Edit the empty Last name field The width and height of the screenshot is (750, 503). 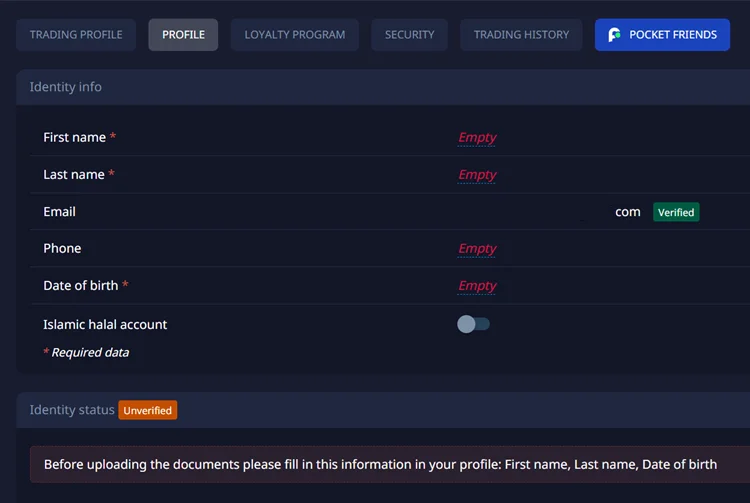(x=477, y=175)
